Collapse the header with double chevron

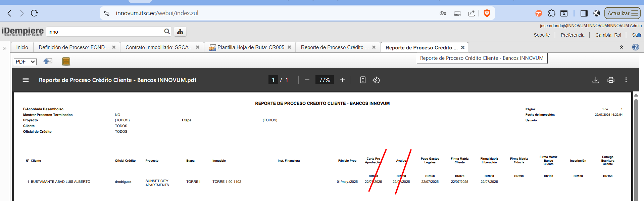[622, 47]
